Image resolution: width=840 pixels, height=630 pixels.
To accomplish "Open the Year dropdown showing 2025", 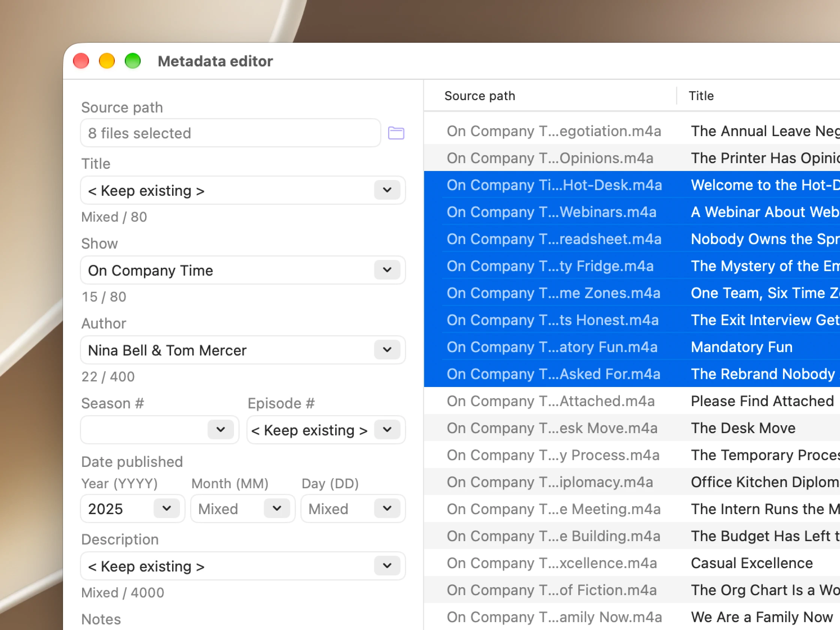I will [x=166, y=508].
